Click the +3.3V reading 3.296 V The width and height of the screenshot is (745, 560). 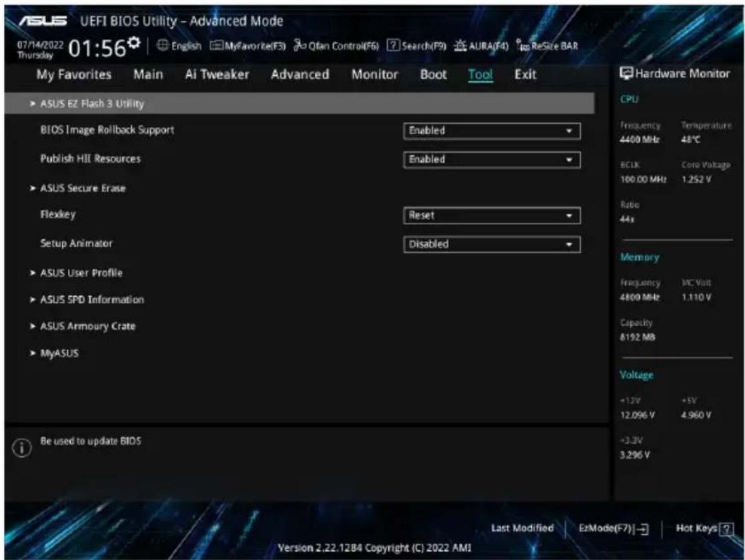(635, 455)
